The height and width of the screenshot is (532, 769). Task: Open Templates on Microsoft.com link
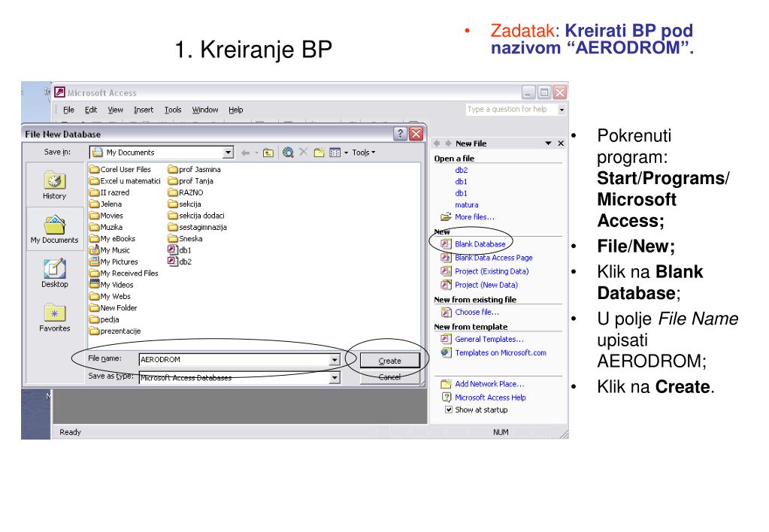click(501, 353)
